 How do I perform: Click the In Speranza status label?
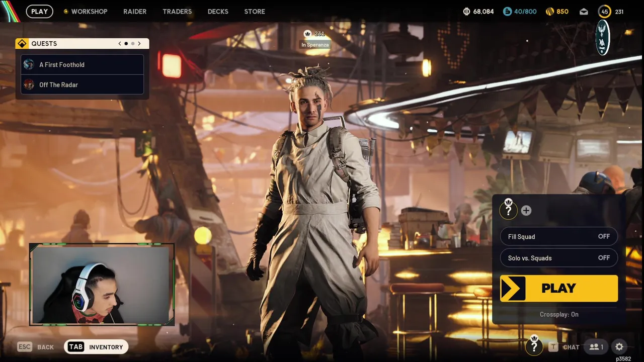coord(315,45)
